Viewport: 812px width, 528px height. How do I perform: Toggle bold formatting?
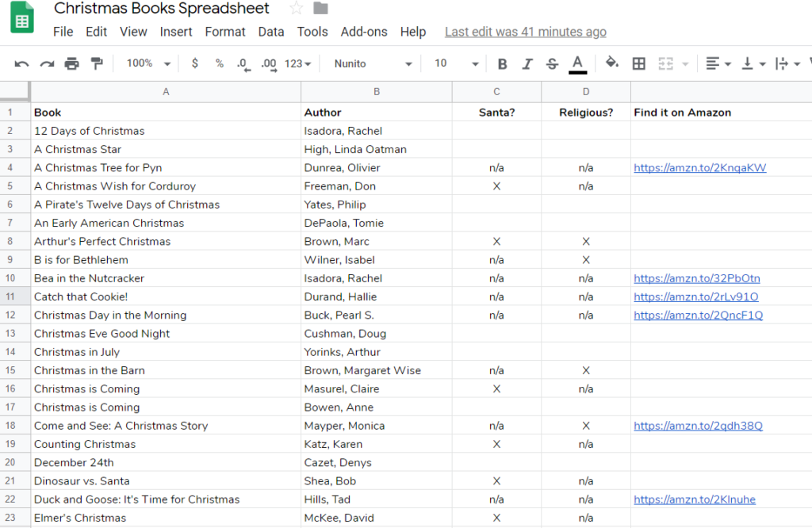[502, 63]
